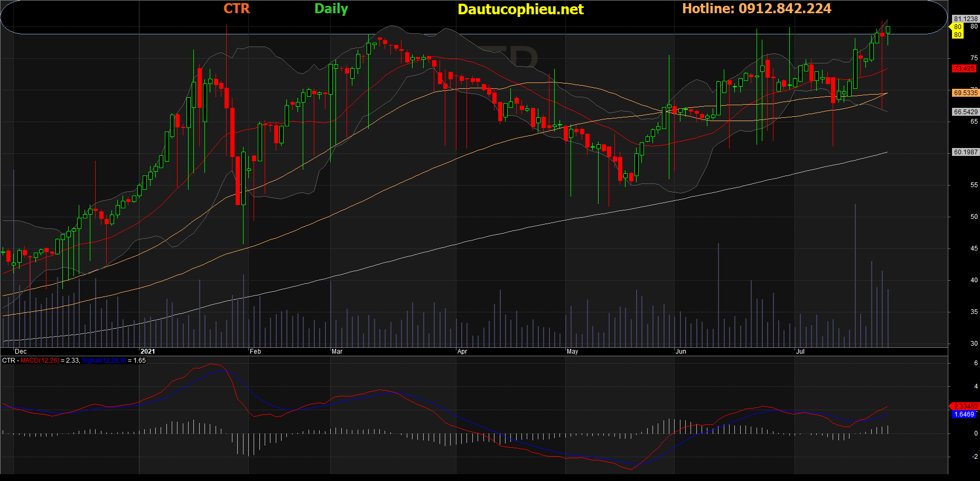Jump to the Mar date marker

[x=337, y=351]
